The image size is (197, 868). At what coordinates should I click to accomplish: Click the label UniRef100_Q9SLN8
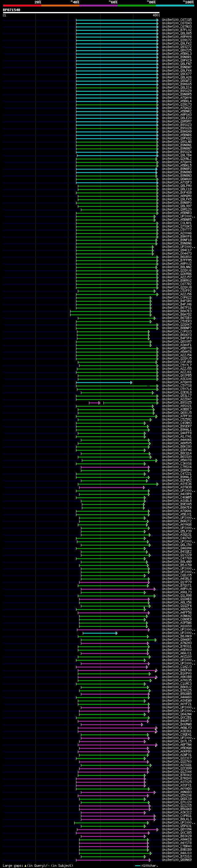(x=177, y=142)
